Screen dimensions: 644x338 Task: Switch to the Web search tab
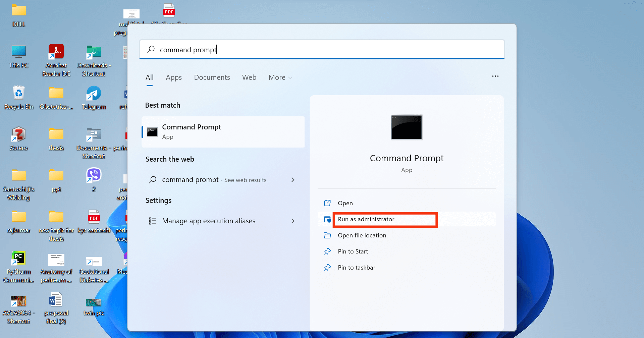point(249,77)
